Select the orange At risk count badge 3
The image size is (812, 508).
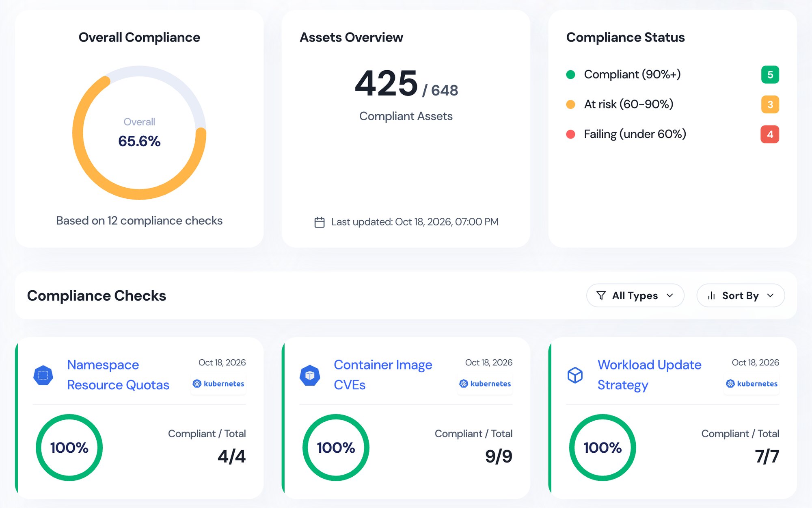pos(770,104)
